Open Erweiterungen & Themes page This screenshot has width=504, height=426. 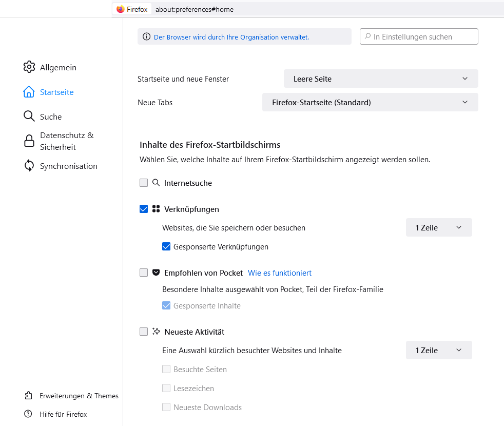[x=79, y=396]
